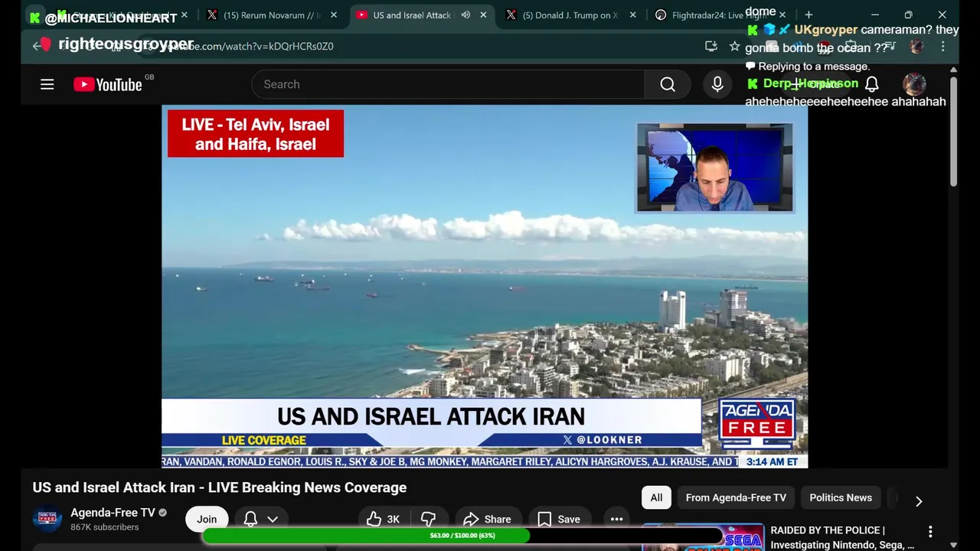980x551 pixels.
Task: Open the YouTube account avatar menu
Action: 914,84
